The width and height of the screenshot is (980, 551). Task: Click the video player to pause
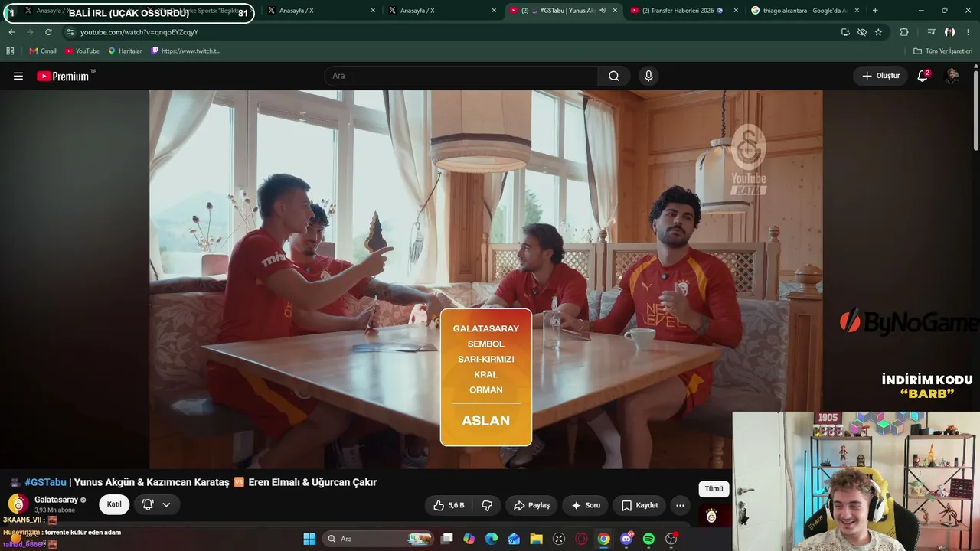[486, 279]
